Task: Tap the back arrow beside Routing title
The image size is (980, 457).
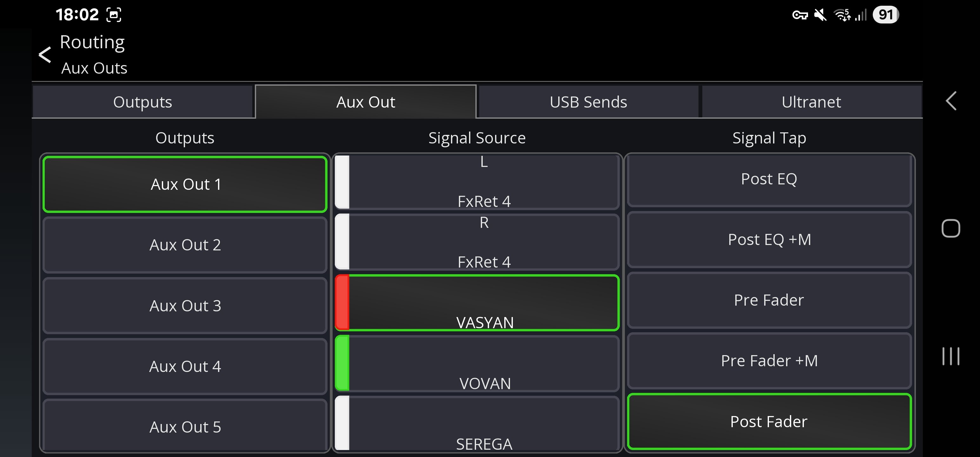Action: tap(45, 55)
